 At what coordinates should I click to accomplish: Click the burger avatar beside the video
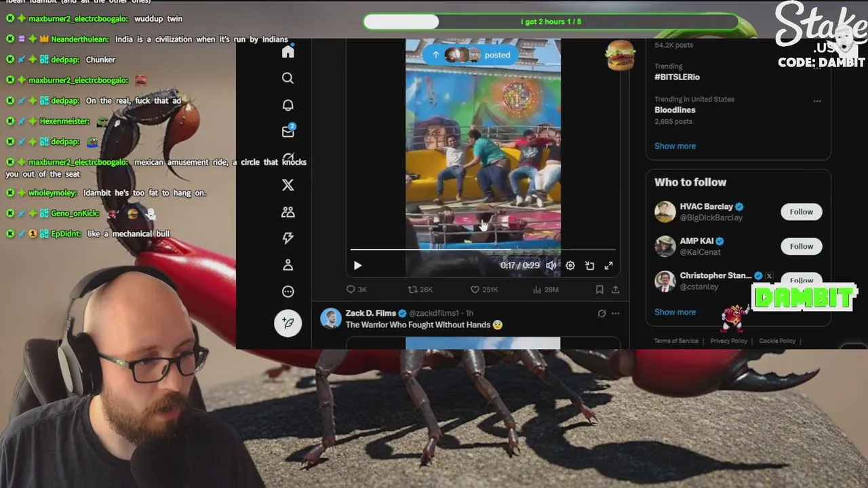[x=620, y=56]
